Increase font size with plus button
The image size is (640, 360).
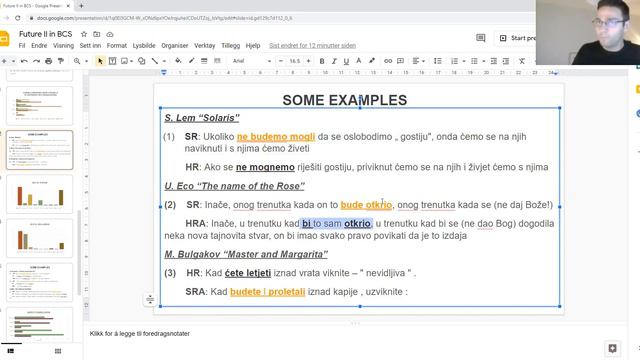coord(308,61)
